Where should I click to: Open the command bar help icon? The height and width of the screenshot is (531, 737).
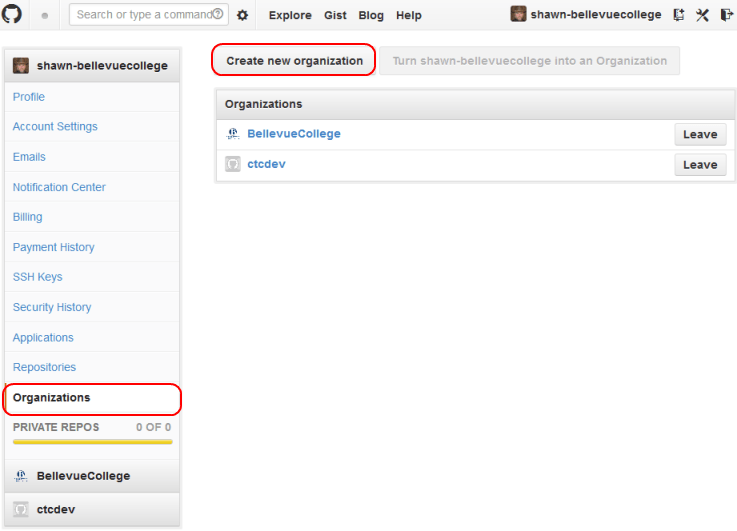point(218,15)
